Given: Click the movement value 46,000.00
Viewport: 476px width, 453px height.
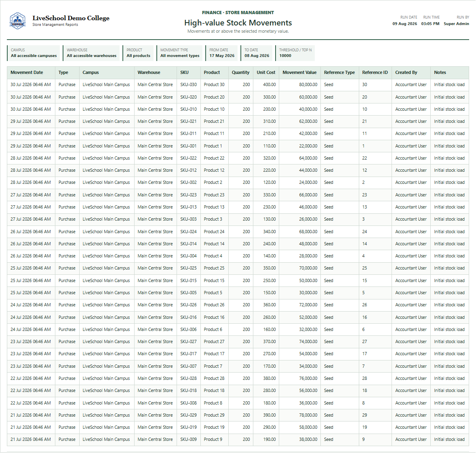Looking at the screenshot, I should click(308, 207).
